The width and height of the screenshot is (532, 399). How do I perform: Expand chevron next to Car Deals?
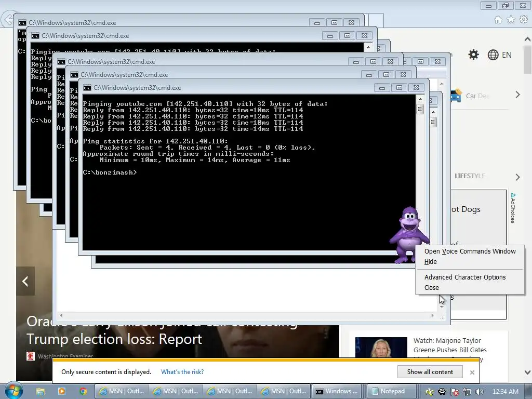tap(517, 95)
